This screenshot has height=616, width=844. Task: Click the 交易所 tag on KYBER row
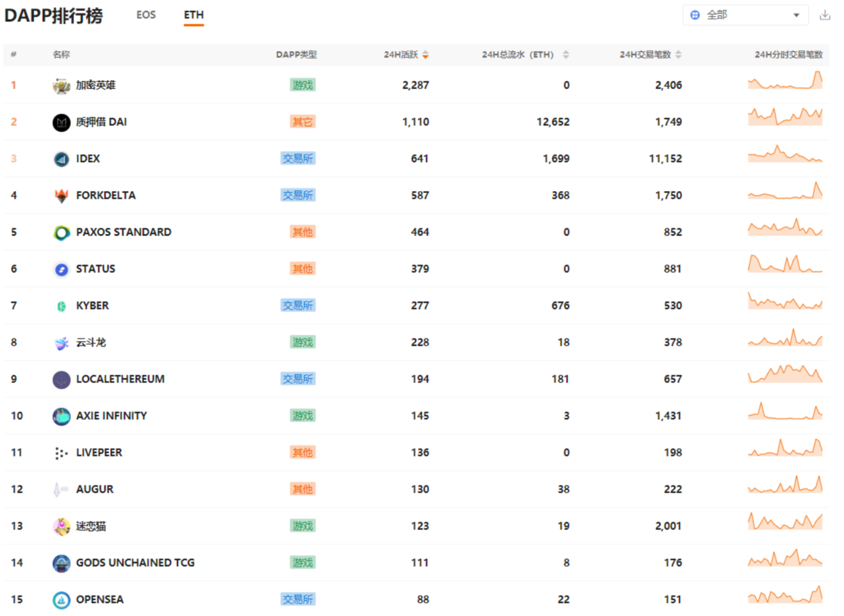(x=298, y=306)
